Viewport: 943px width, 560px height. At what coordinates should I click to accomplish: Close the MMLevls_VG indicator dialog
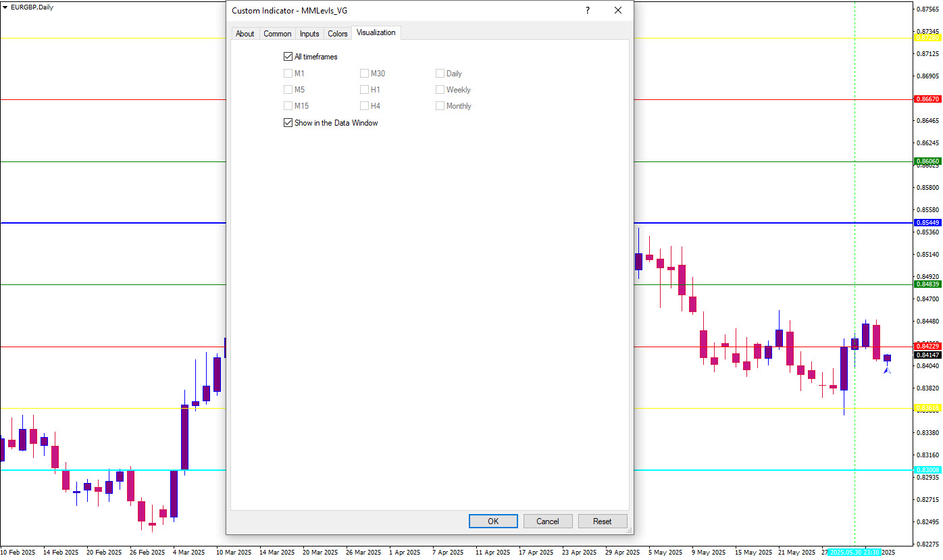pyautogui.click(x=617, y=10)
